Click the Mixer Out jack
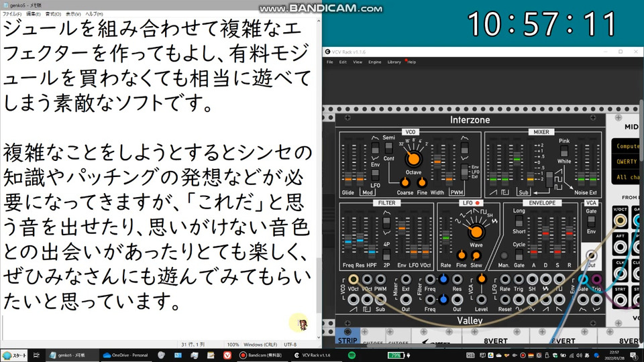 (406, 300)
